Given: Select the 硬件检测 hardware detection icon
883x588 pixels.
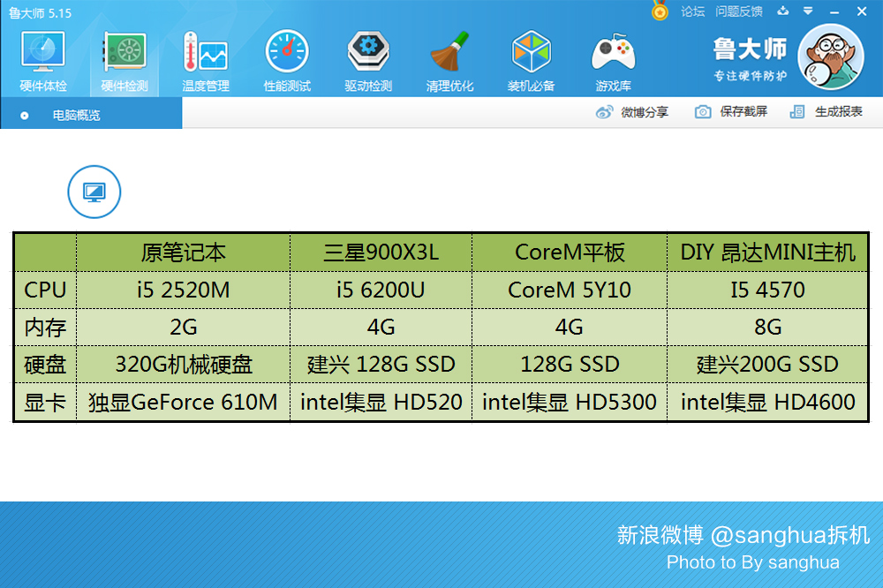Looking at the screenshot, I should coord(124,59).
